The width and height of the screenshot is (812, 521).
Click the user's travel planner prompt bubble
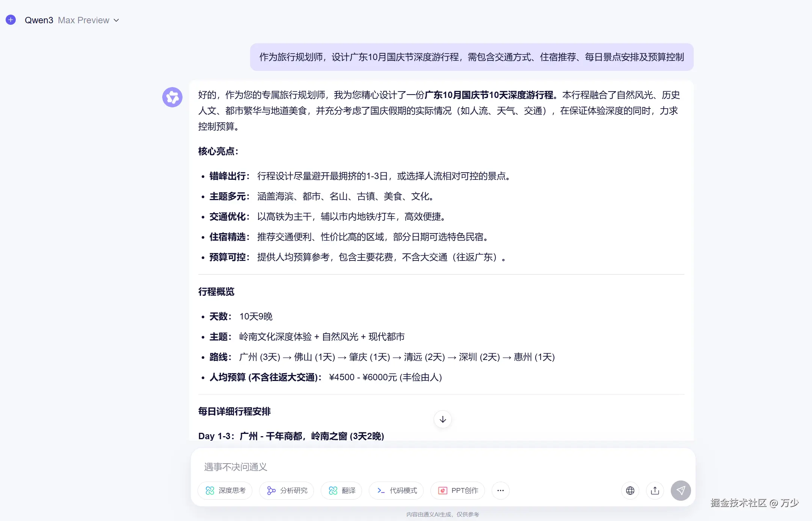click(471, 57)
